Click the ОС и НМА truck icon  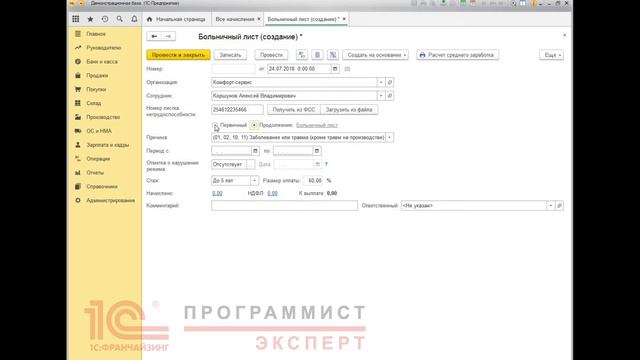pos(78,131)
